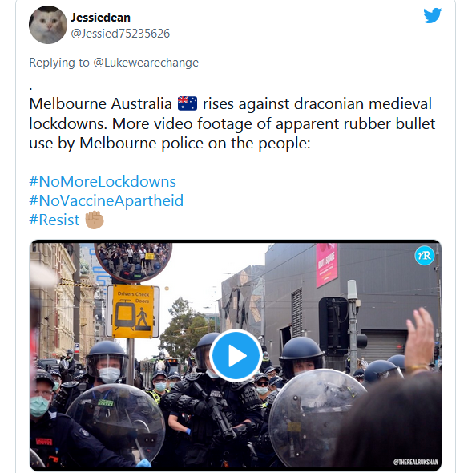476x473 pixels.
Task: Visit the @Lukewearechange profile mention
Action: (x=146, y=63)
